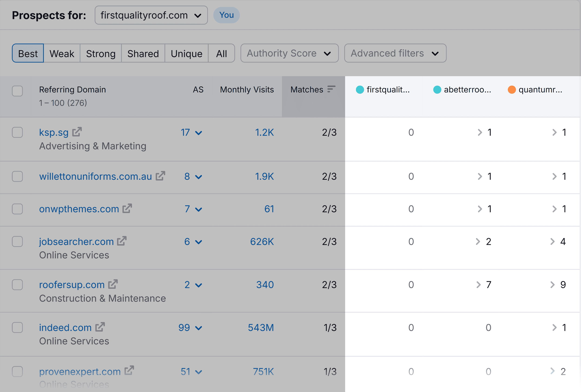581x392 pixels.
Task: Select the Unique filter tab
Action: [x=186, y=53]
